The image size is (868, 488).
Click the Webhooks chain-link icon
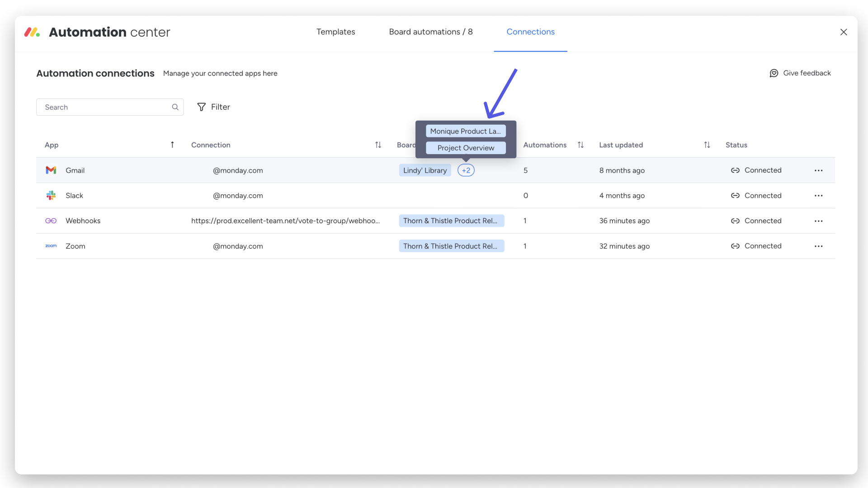click(x=51, y=221)
